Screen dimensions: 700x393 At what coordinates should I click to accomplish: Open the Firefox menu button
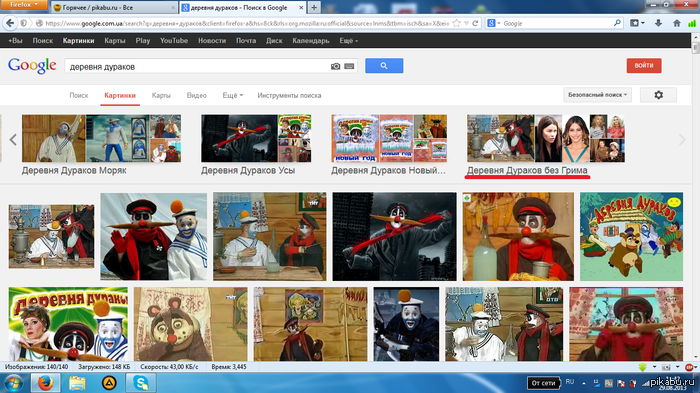[x=24, y=5]
